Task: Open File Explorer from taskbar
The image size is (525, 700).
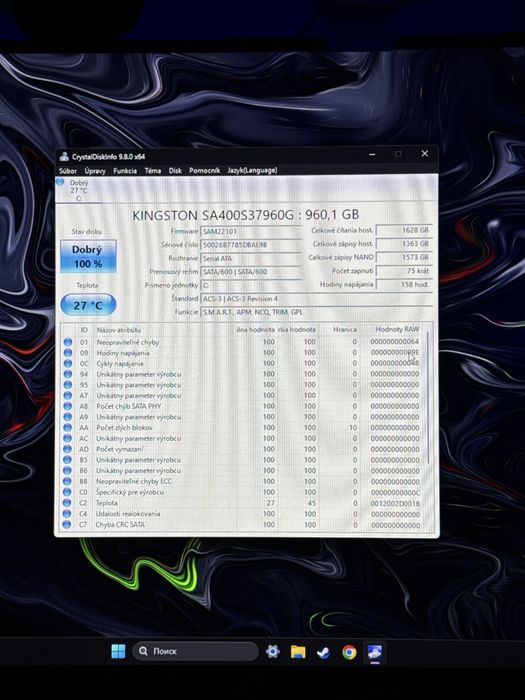Action: coord(298,652)
